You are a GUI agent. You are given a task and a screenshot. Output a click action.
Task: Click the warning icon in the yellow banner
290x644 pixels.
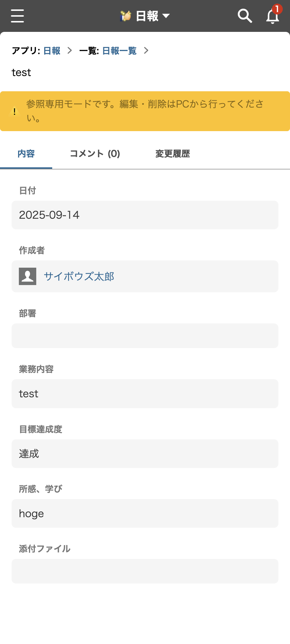[x=14, y=111]
